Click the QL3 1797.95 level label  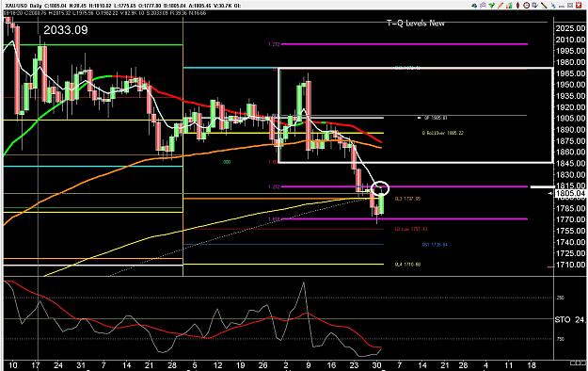[407, 199]
